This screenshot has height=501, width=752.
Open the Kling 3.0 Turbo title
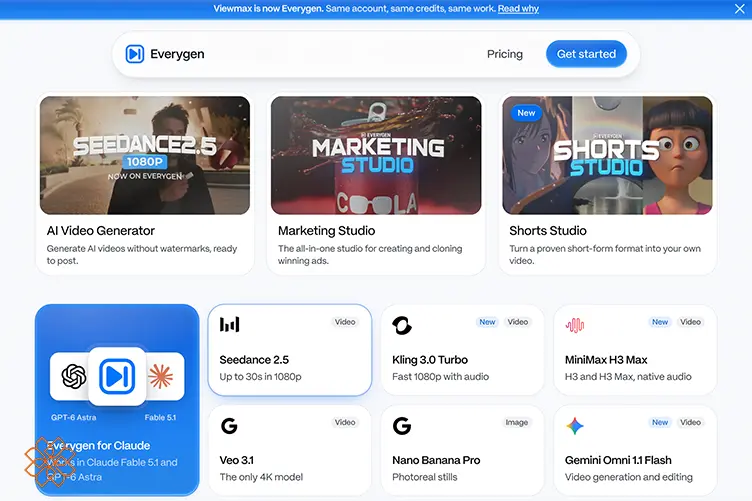pos(430,360)
